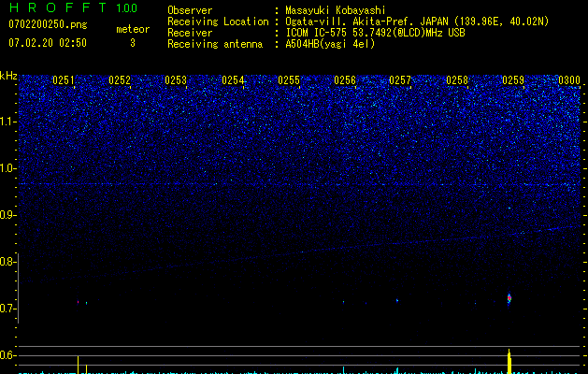588x374 pixels.
Task: Click the 'Receiving antenna' label
Action: tap(215, 44)
